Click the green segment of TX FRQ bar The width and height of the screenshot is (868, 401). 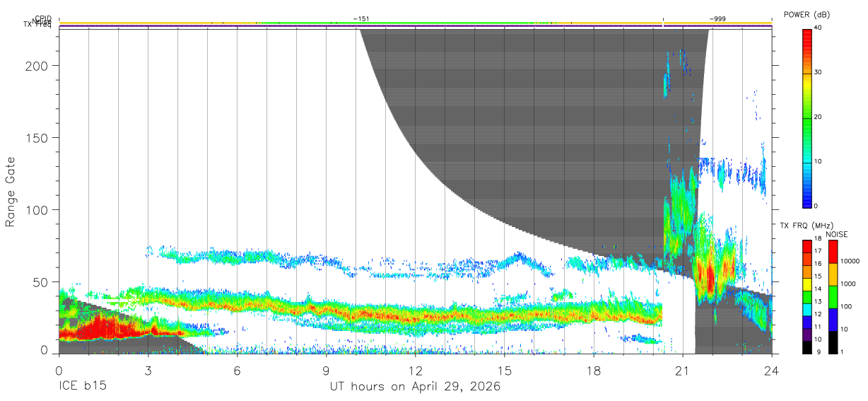807,297
